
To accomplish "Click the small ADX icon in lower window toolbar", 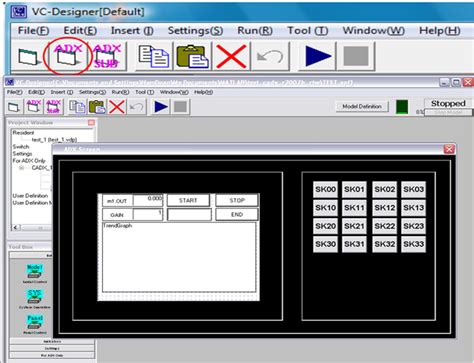I will pos(33,107).
